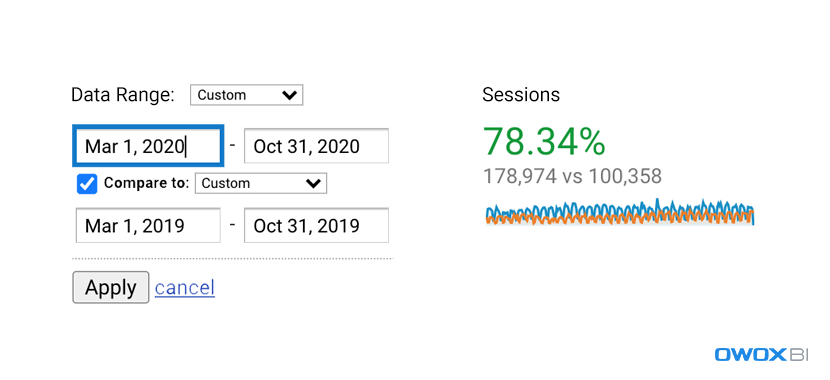This screenshot has height=380, width=830.
Task: Click the Data Range dropdown arrow
Action: (289, 95)
